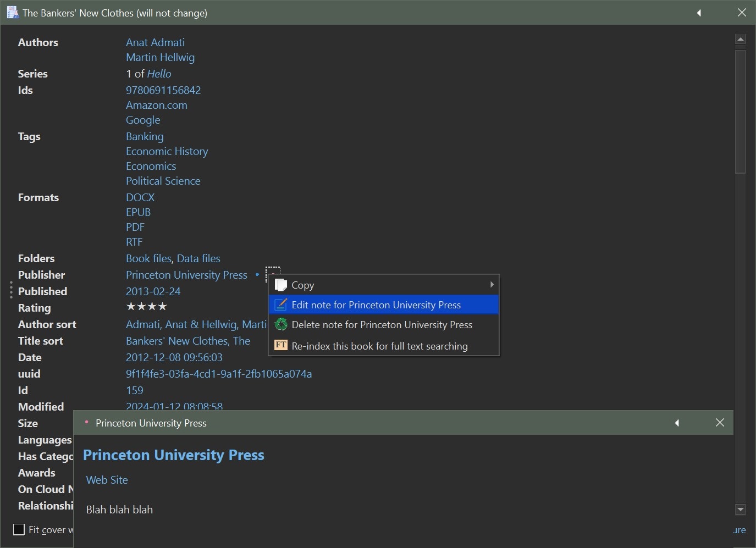
Task: Toggle the Fit cover checkbox
Action: (x=19, y=529)
